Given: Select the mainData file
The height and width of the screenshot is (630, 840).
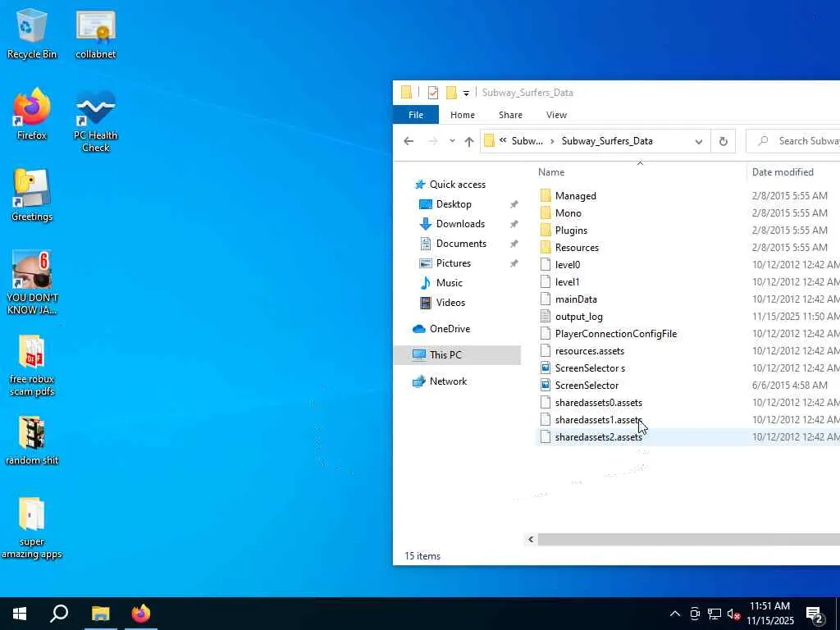Looking at the screenshot, I should 576,299.
